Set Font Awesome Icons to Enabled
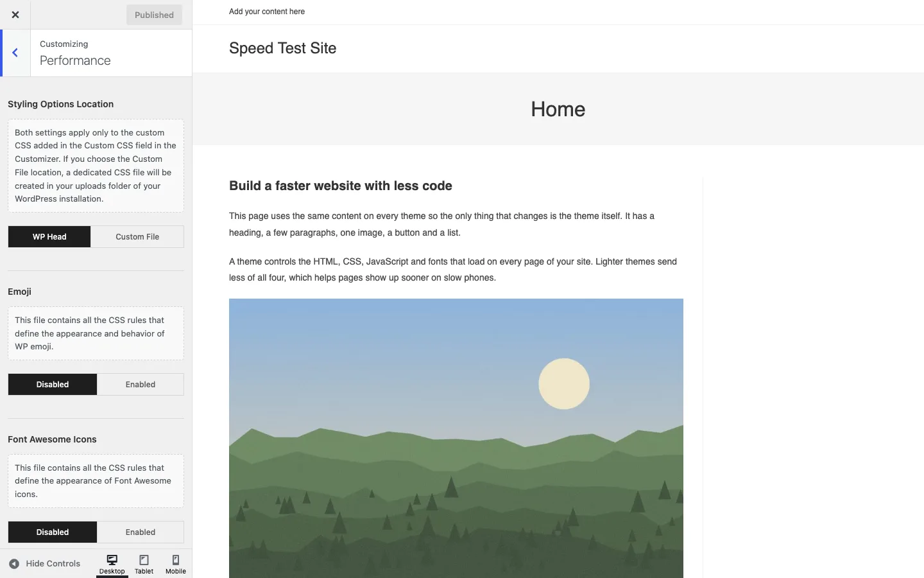The height and width of the screenshot is (578, 924). pyautogui.click(x=141, y=532)
